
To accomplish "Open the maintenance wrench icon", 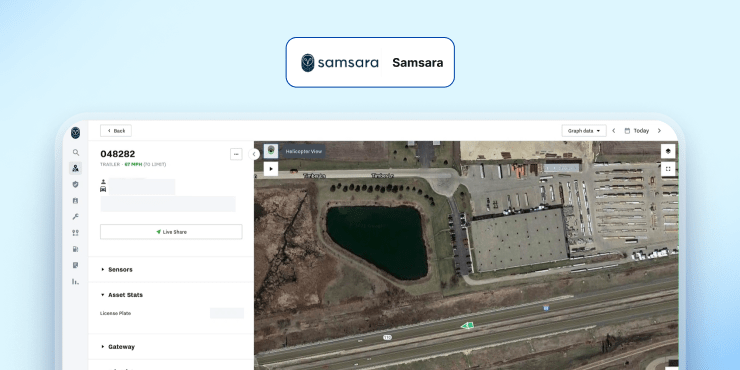I will pyautogui.click(x=76, y=217).
